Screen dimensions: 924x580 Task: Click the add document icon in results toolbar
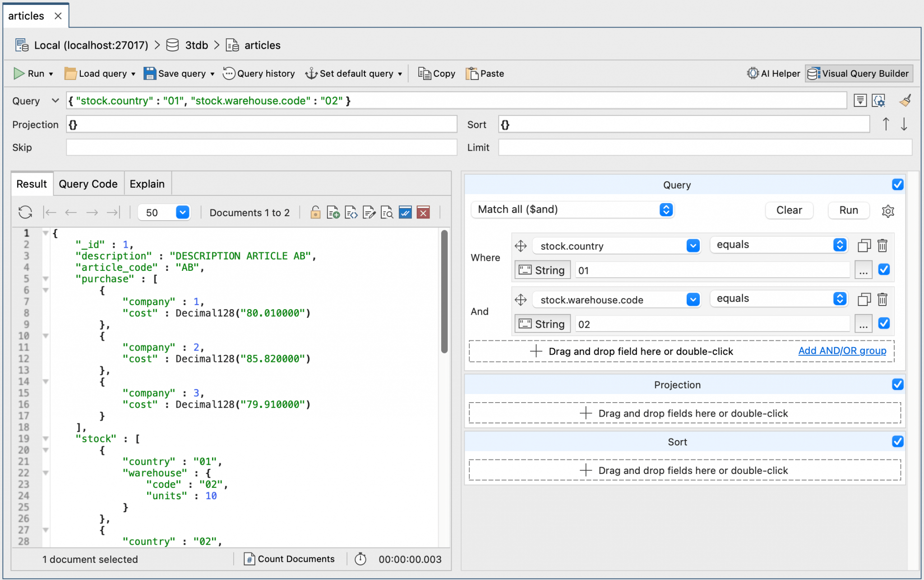coord(333,212)
